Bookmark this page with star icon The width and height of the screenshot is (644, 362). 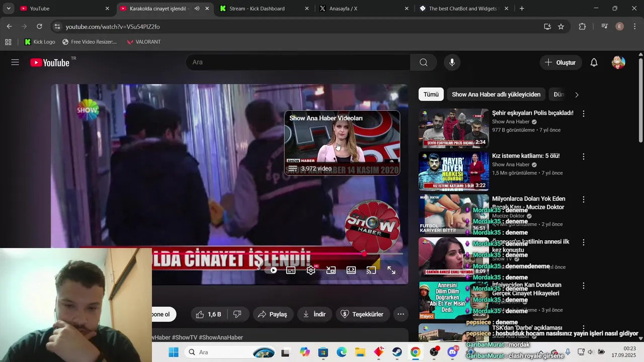(561, 27)
